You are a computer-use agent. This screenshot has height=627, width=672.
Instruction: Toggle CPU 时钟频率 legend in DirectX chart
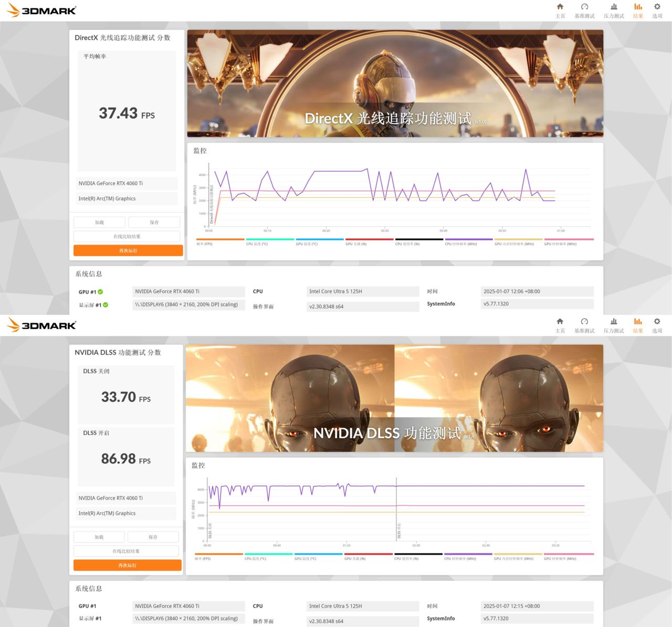point(469,242)
